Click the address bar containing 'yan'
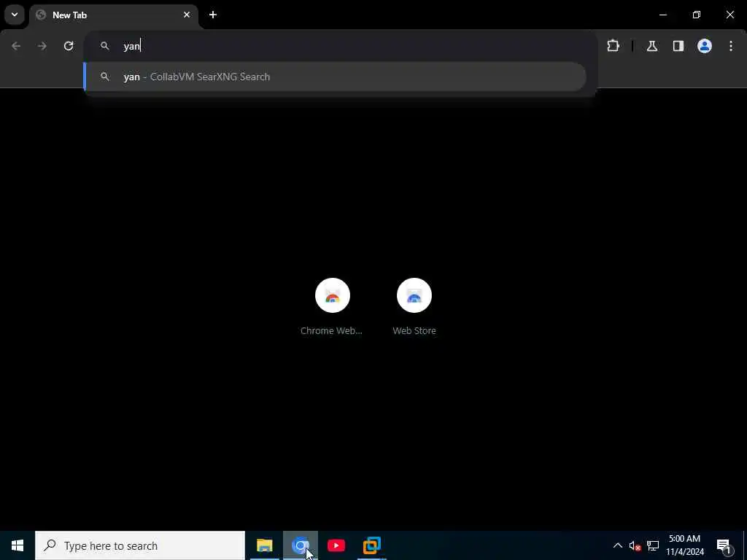The width and height of the screenshot is (747, 560). tap(341, 46)
